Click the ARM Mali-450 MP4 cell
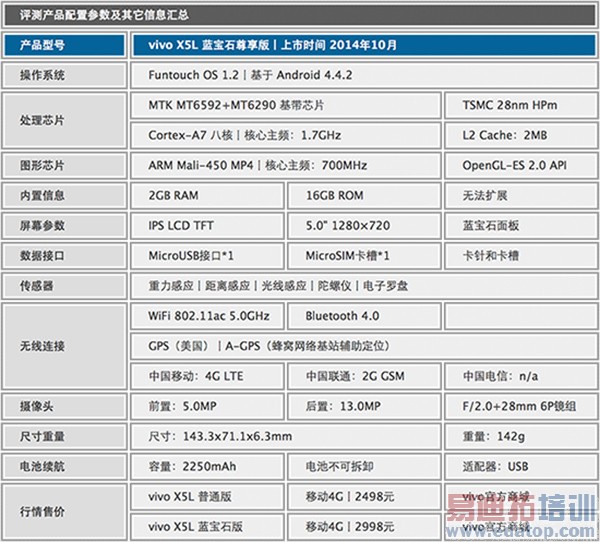The width and height of the screenshot is (600, 542). 286,166
